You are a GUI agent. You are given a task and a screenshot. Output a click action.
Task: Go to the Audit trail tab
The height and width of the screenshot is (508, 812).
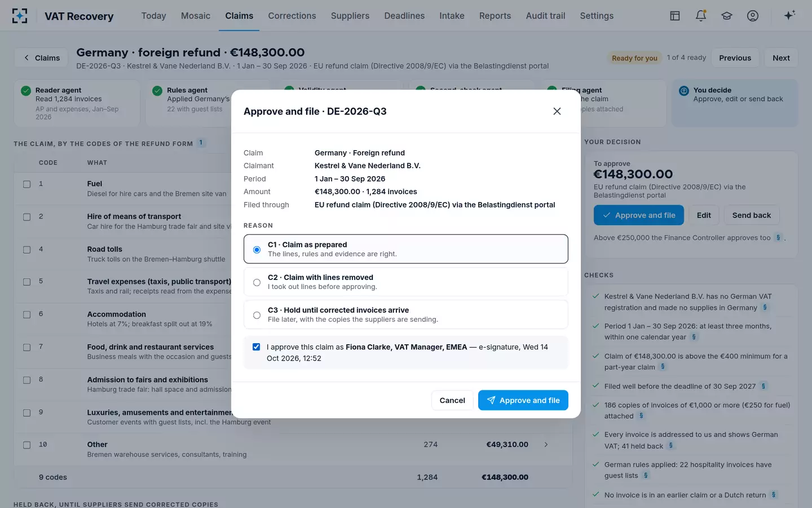545,16
